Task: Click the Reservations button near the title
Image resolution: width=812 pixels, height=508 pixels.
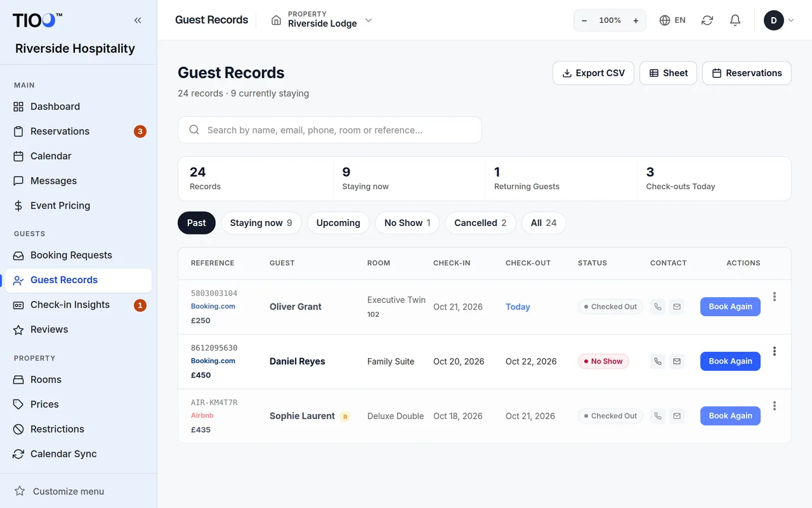Action: pyautogui.click(x=747, y=73)
